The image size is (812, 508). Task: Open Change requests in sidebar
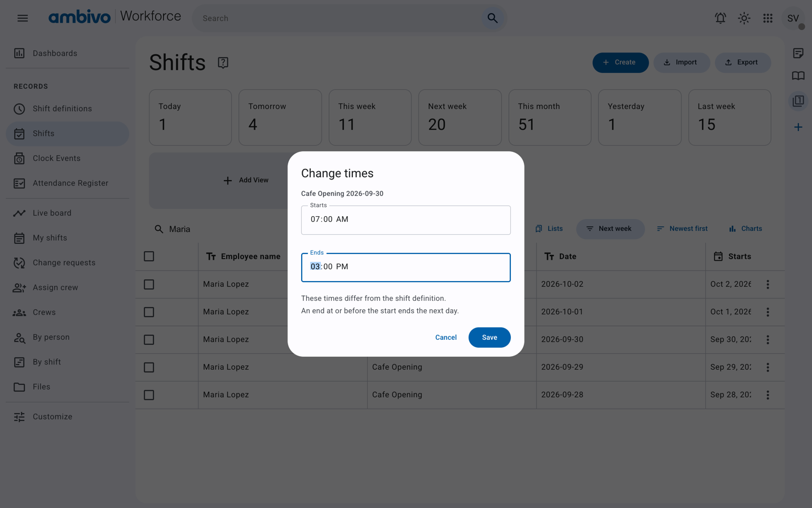click(x=68, y=263)
